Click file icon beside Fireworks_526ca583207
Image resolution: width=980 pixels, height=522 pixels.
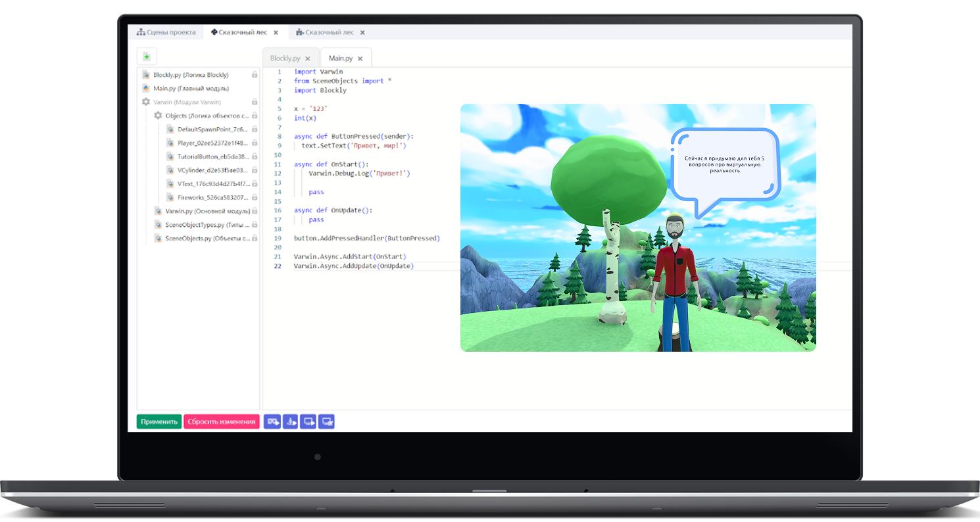tap(170, 197)
